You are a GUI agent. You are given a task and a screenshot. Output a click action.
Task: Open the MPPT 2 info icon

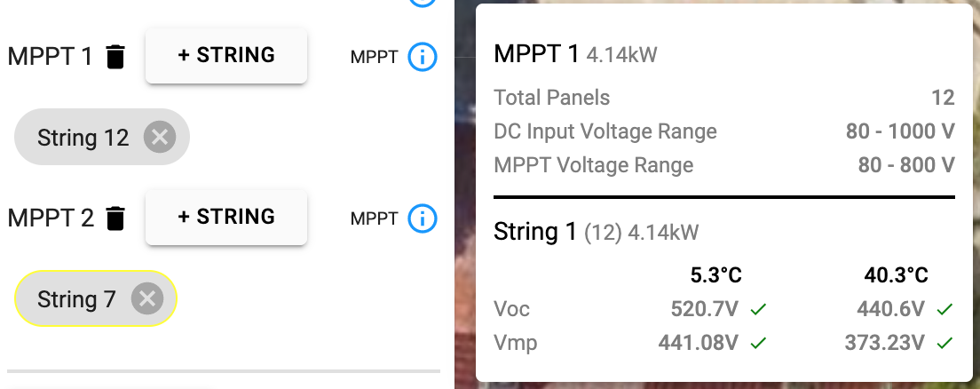[423, 218]
